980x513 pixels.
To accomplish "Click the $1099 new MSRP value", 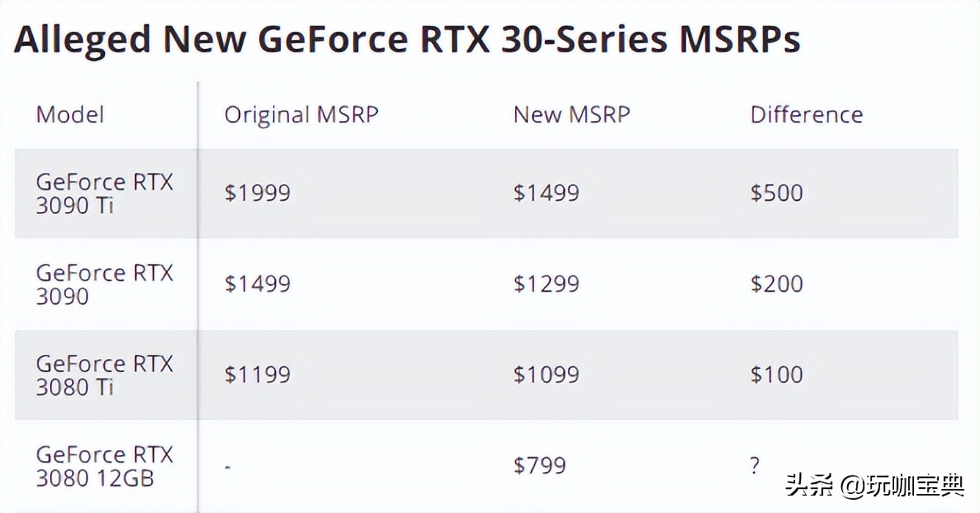I will point(546,375).
